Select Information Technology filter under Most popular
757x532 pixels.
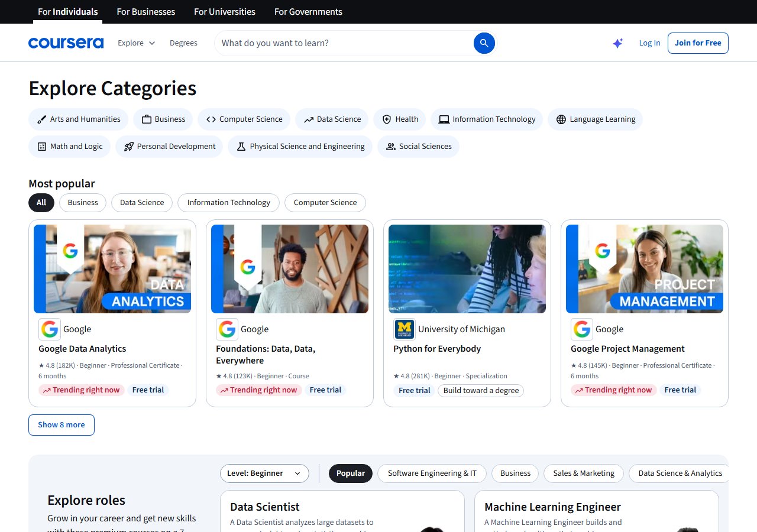click(x=228, y=203)
